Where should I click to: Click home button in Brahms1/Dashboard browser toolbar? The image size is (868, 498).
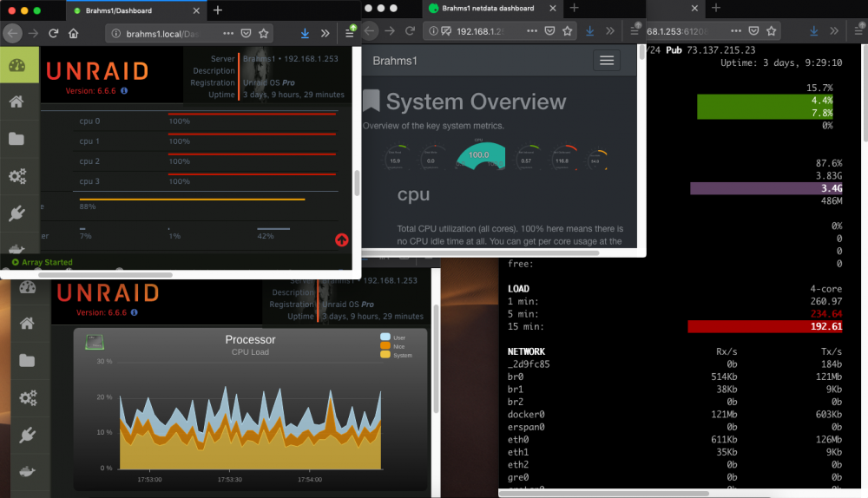click(x=74, y=34)
